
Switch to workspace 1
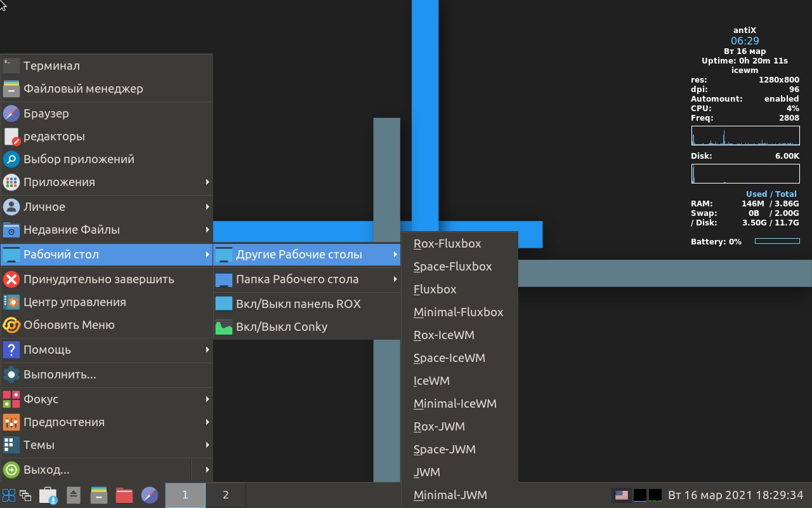pos(185,495)
